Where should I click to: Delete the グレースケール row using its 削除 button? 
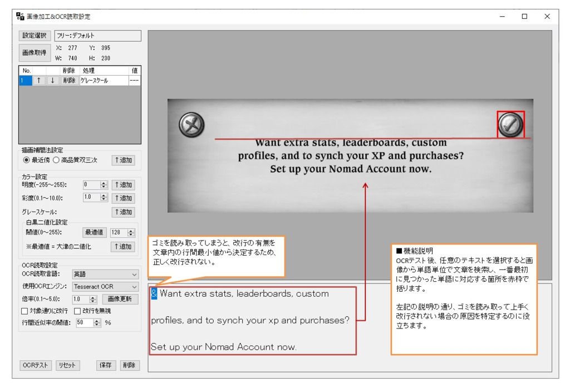coord(69,80)
